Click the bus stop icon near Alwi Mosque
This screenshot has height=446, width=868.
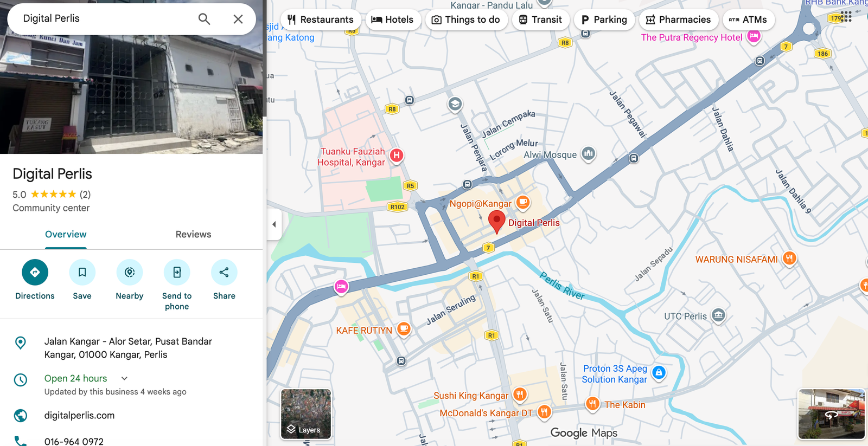point(634,158)
